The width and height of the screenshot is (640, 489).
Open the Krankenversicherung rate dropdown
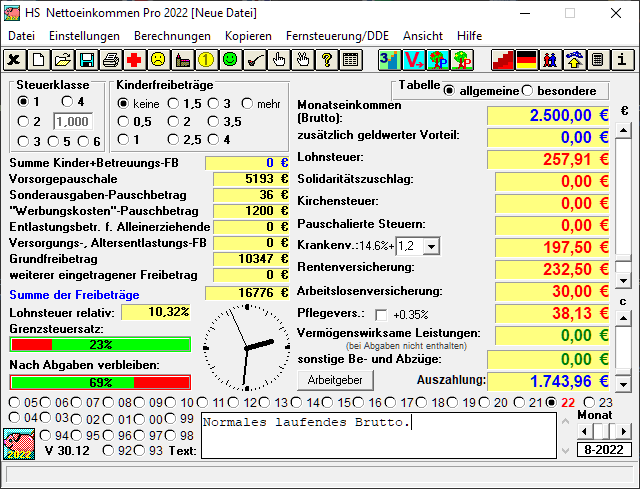[431, 245]
